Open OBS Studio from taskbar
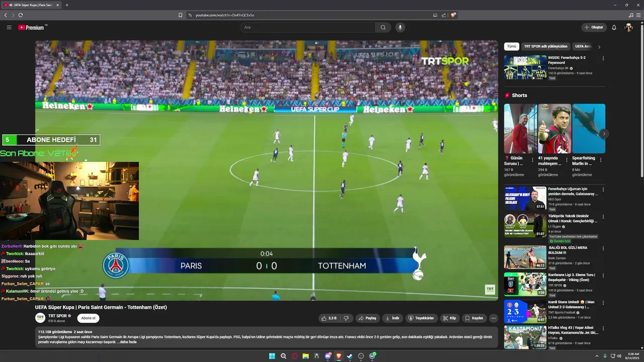This screenshot has width=644, height=362. [361, 356]
